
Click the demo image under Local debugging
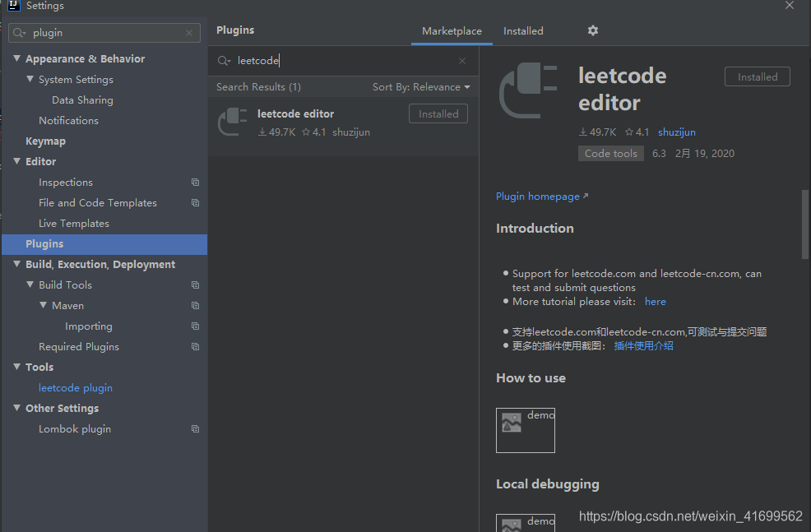pyautogui.click(x=526, y=523)
